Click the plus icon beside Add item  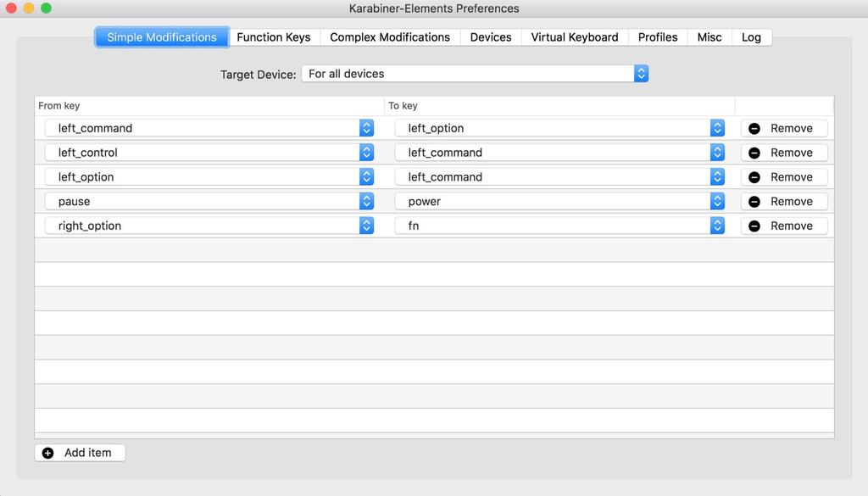pos(48,453)
